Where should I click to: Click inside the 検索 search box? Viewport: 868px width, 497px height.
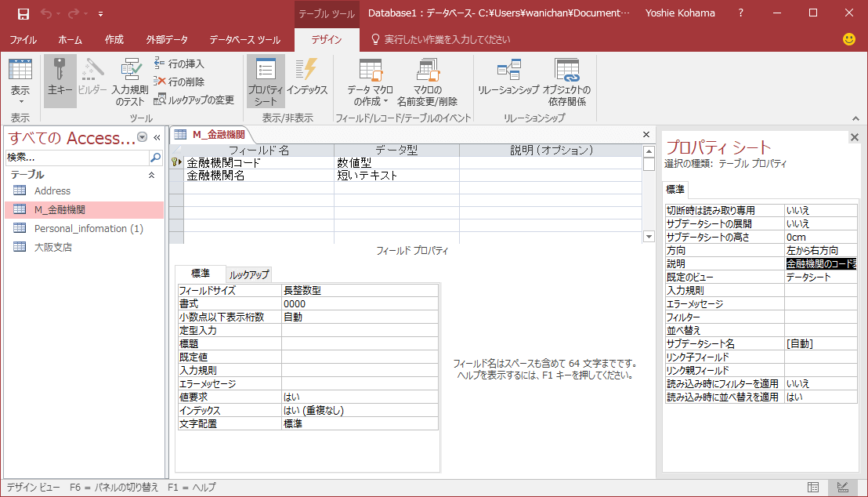click(x=71, y=156)
